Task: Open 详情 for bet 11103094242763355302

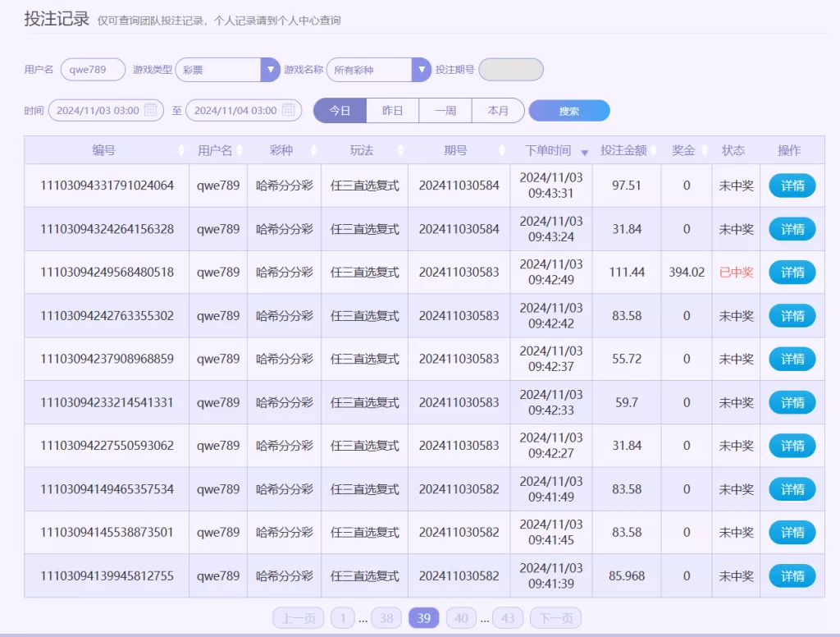Action: (792, 316)
